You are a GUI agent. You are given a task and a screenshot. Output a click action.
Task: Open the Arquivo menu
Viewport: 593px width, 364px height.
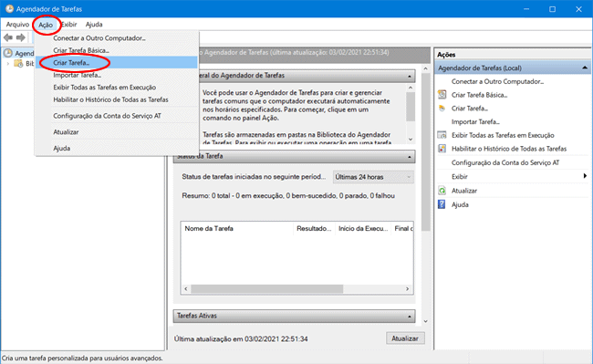coord(17,25)
